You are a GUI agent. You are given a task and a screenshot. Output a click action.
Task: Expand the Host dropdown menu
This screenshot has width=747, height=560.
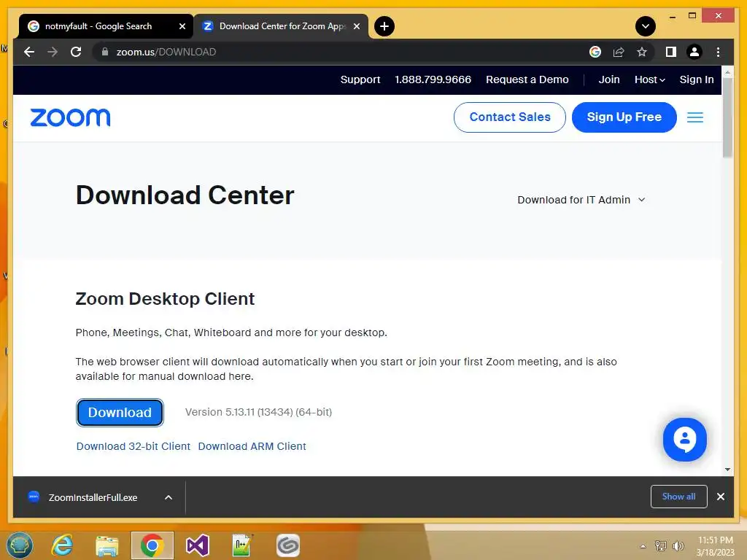(649, 79)
